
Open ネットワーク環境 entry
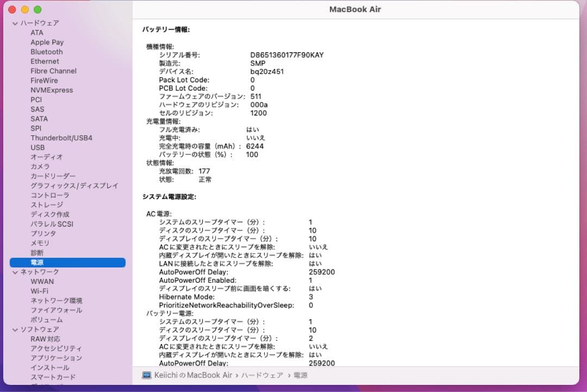click(57, 301)
